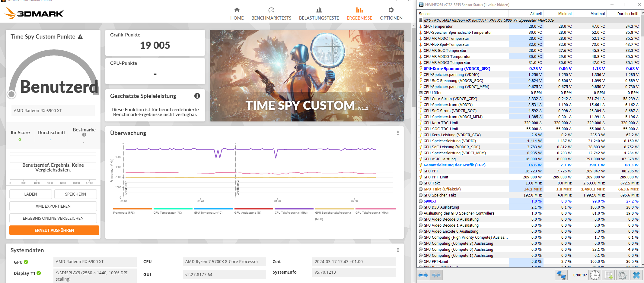Viewport: 644px width, 283px height.
Task: Select the GPU Video Encode 0 Auslastung row
Action: click(529, 231)
